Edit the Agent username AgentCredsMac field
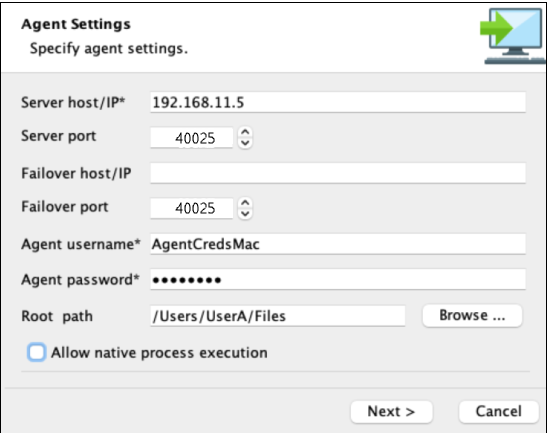The image size is (547, 433). [x=338, y=244]
